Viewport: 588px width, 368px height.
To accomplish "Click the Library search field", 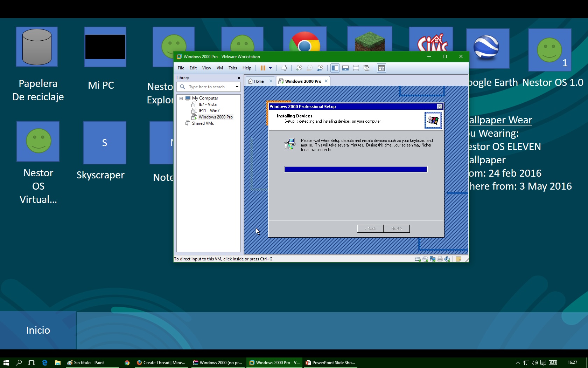I will pos(208,87).
